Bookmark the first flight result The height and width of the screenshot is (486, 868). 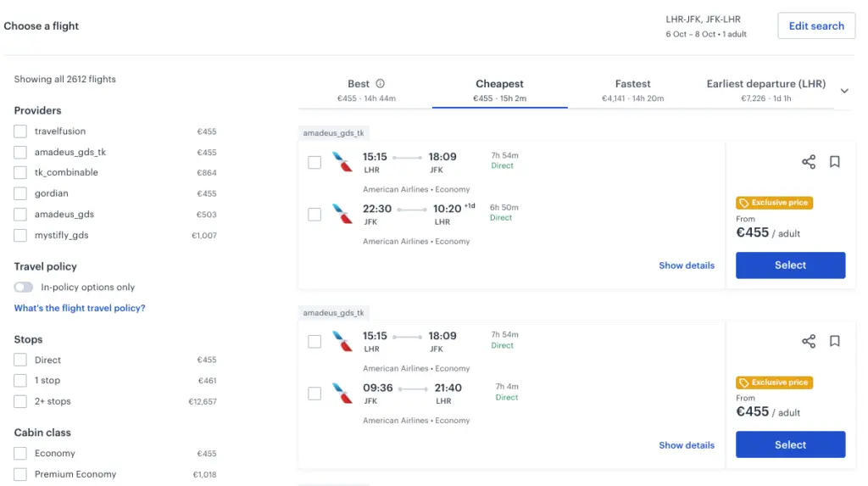tap(835, 162)
